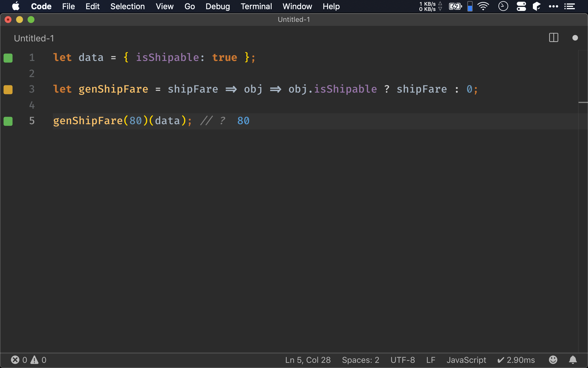Open the Go menu
This screenshot has height=368, width=588.
coord(189,6)
